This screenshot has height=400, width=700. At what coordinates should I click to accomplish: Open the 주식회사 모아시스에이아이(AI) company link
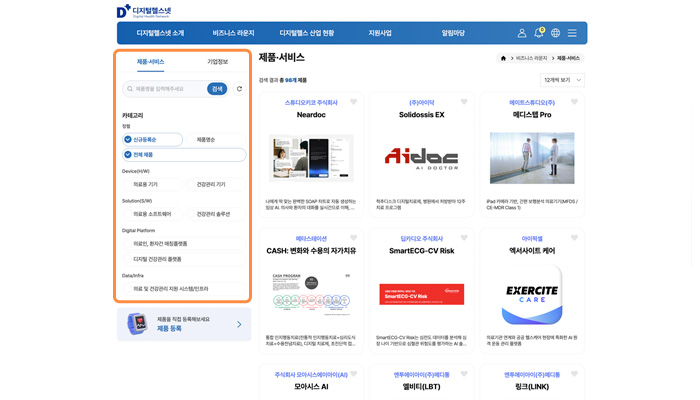[311, 375]
